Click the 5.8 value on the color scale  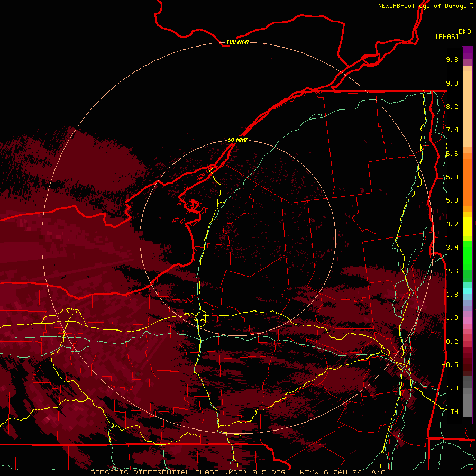(452, 177)
